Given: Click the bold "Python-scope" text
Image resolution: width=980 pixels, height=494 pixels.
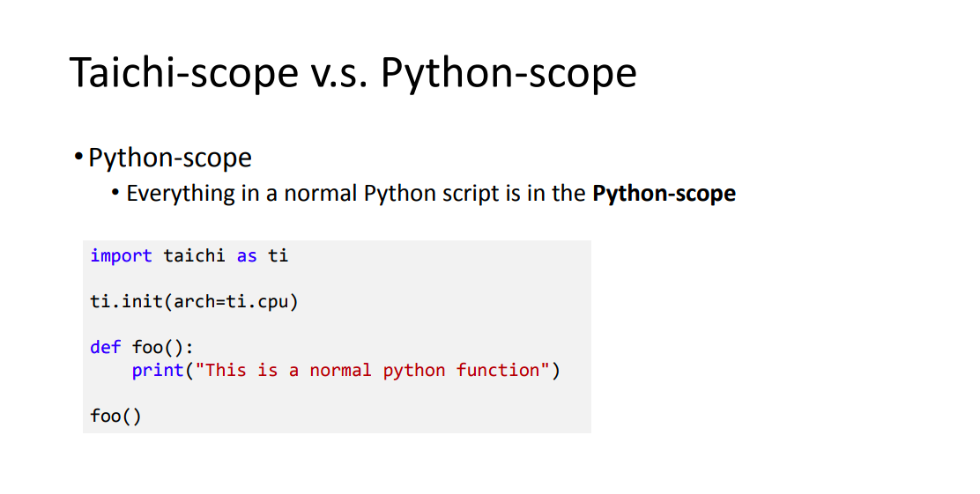Looking at the screenshot, I should click(x=664, y=194).
